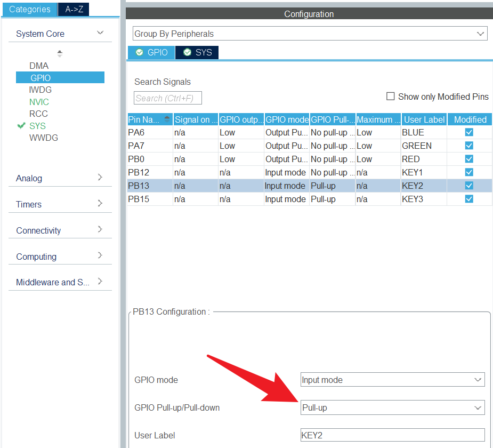Toggle the Modified checkbox for PA6
This screenshot has height=448, width=493.
pos(469,132)
